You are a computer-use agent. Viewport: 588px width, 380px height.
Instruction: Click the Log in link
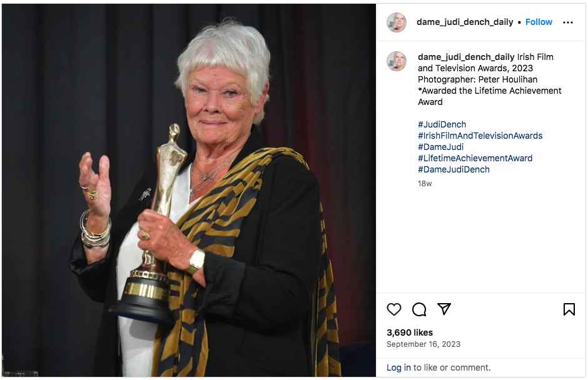[398, 367]
